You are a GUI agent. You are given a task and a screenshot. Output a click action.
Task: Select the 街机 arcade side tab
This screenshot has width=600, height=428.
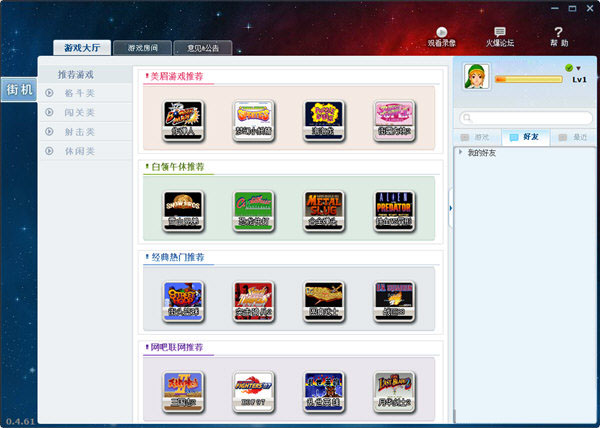[19, 90]
